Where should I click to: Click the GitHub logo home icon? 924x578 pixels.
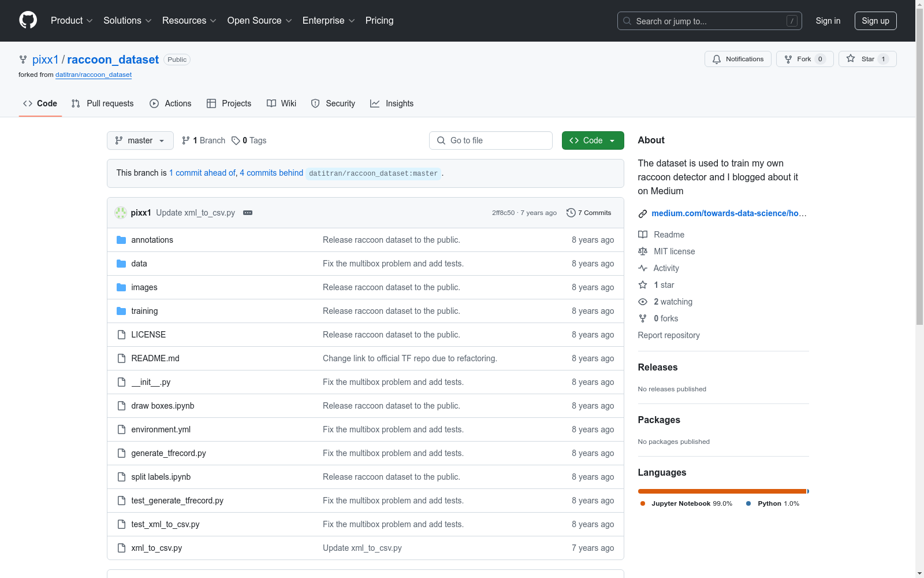[28, 20]
